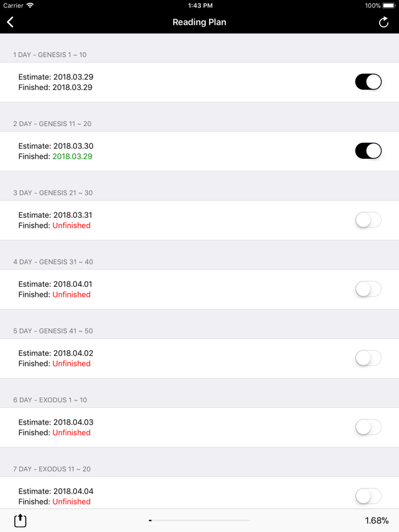399x532 pixels.
Task: Open the share icon at bottom-left
Action: tap(20, 520)
